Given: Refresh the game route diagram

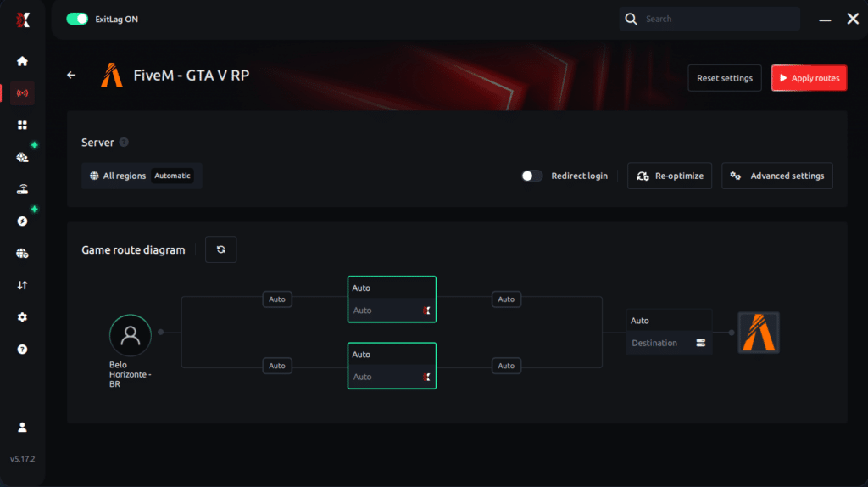Looking at the screenshot, I should 221,249.
